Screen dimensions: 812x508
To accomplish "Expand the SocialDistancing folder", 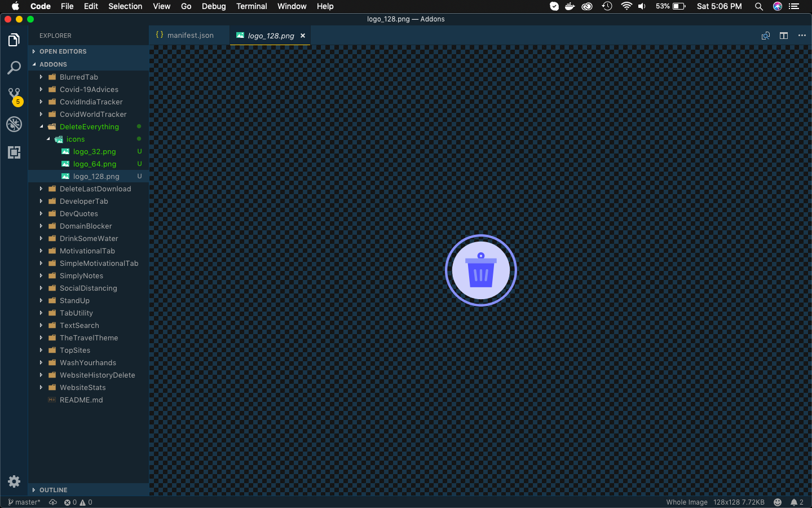I will [x=89, y=288].
